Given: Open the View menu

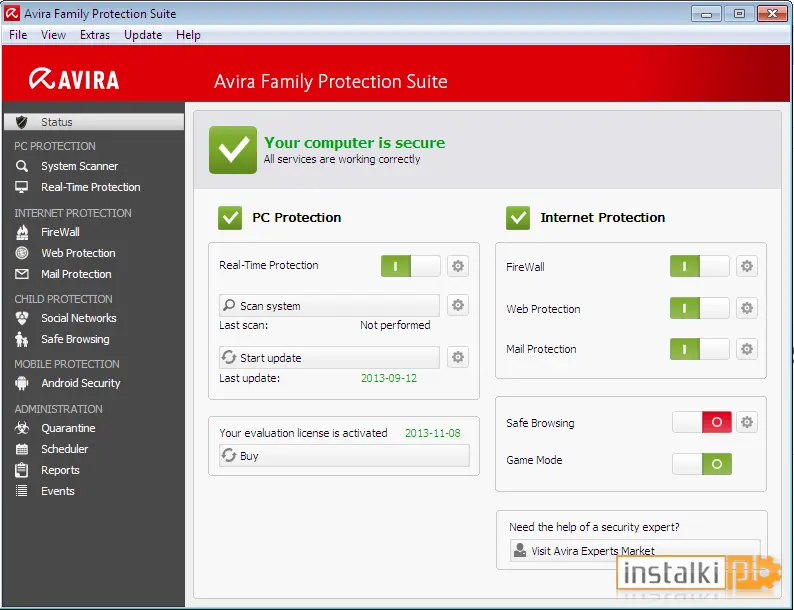Looking at the screenshot, I should (x=53, y=35).
